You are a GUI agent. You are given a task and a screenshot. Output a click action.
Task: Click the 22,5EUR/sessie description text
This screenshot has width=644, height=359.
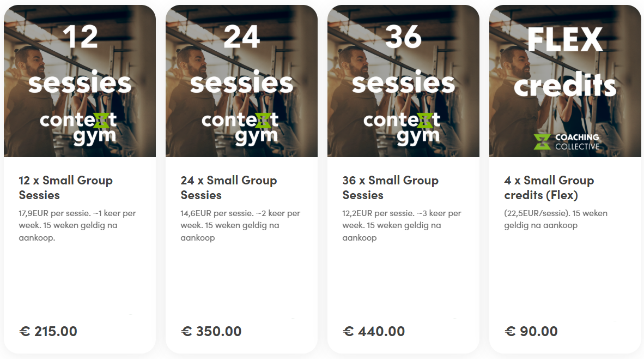pos(556,219)
